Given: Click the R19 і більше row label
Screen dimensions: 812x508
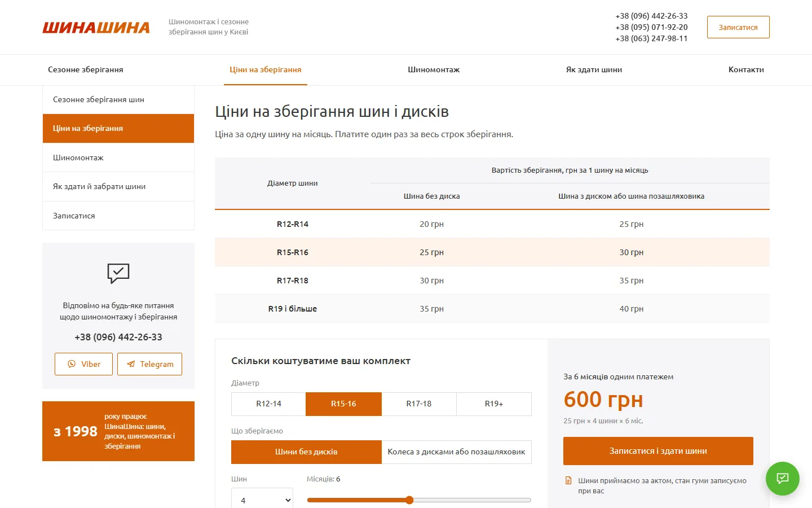Looking at the screenshot, I should click(293, 309).
